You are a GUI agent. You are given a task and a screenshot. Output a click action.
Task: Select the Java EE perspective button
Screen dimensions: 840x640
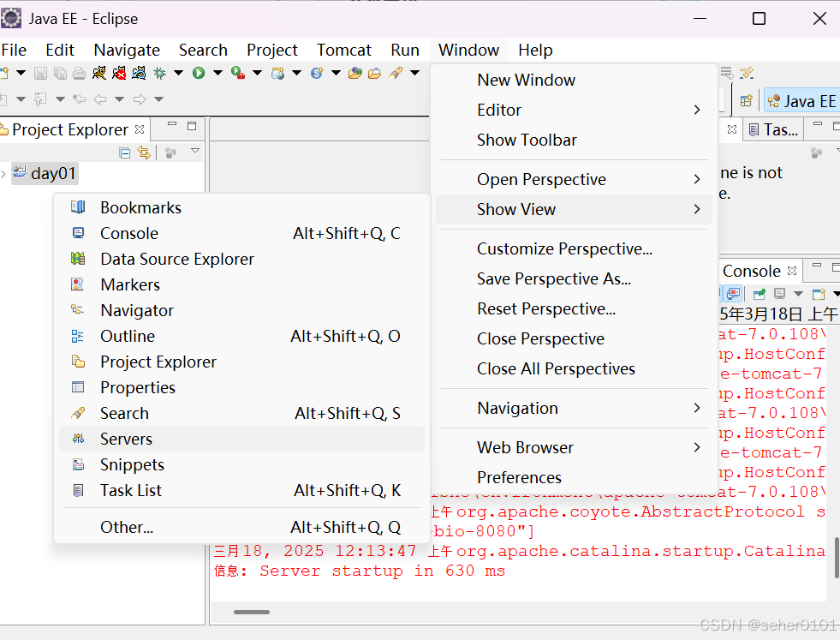(x=802, y=101)
